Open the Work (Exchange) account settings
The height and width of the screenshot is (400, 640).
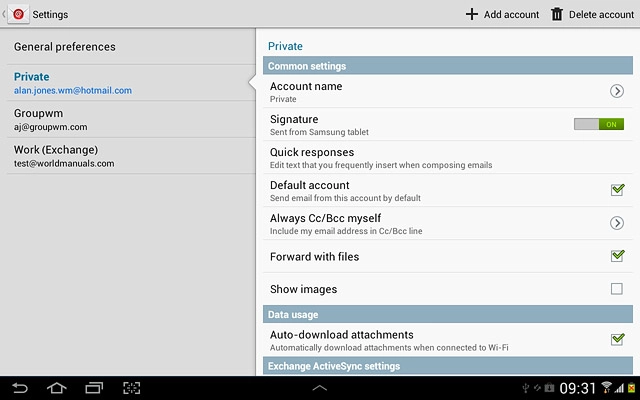pyautogui.click(x=64, y=155)
